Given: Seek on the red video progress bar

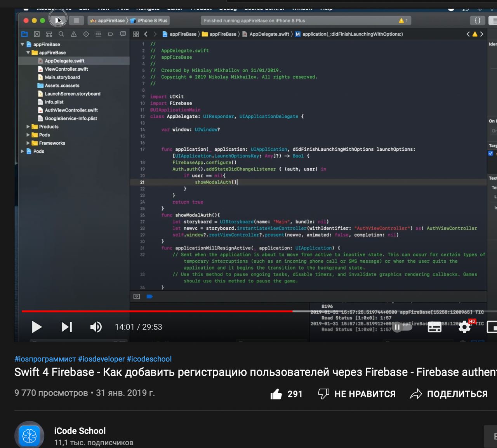Looking at the screenshot, I should click(157, 311).
